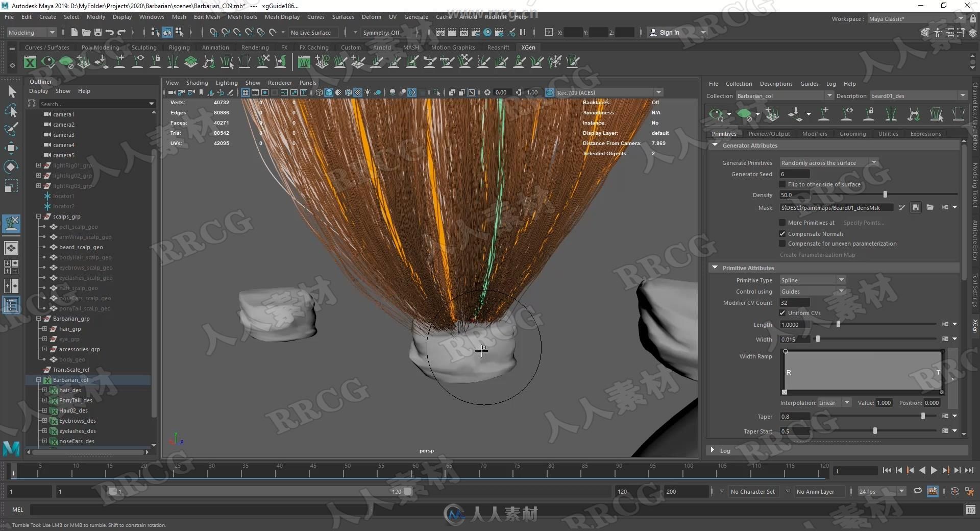
Task: Click the Taper expression editor icon
Action: coord(945,416)
